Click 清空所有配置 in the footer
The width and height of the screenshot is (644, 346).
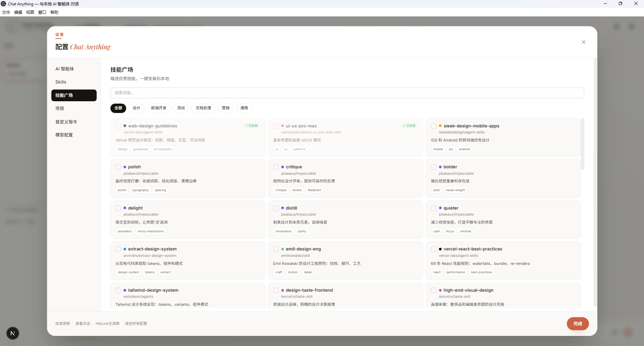(136, 324)
